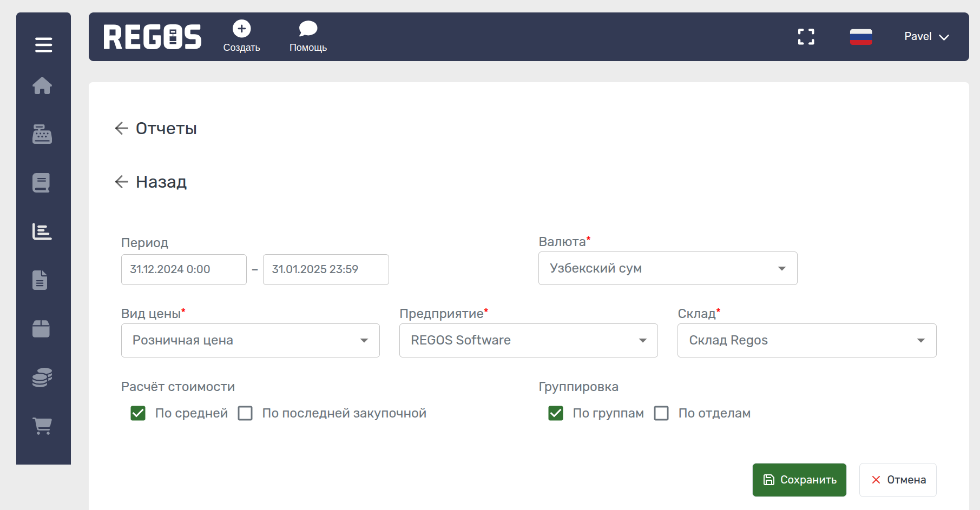Uncheck the 'По средней' checkbox

click(x=138, y=414)
